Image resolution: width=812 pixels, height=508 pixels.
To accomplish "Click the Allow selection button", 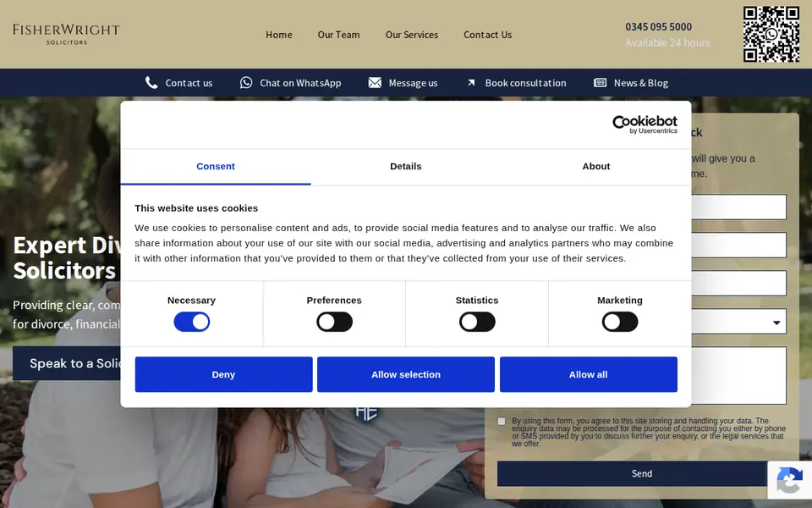I will [x=406, y=374].
